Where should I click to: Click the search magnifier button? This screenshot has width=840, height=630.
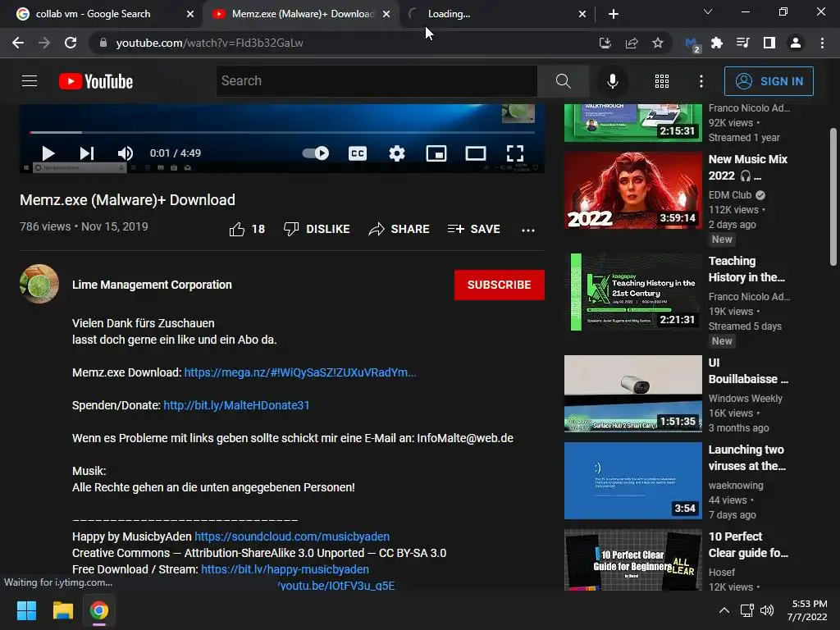[x=563, y=81]
